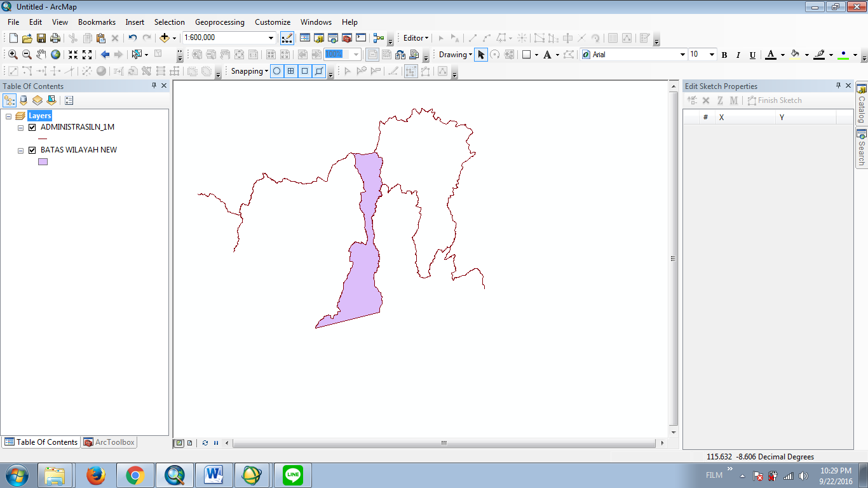Open the Python window icon
This screenshot has height=488, width=868.
pos(361,38)
